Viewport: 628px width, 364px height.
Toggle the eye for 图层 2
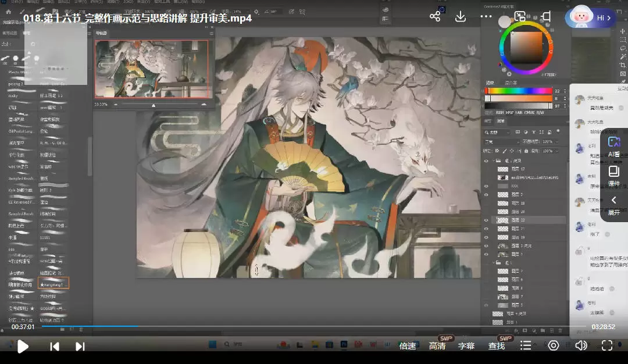[486, 195]
